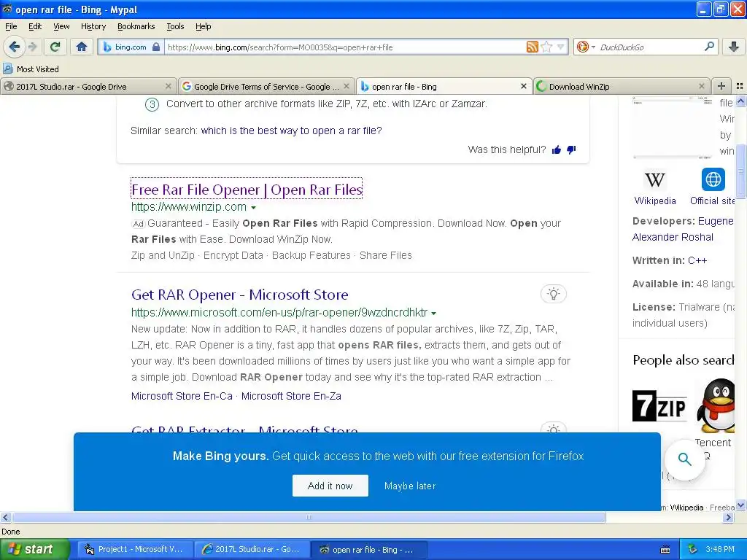747x560 pixels.
Task: Click the horizontal scrollbar left arrow
Action: pyautogui.click(x=6, y=517)
